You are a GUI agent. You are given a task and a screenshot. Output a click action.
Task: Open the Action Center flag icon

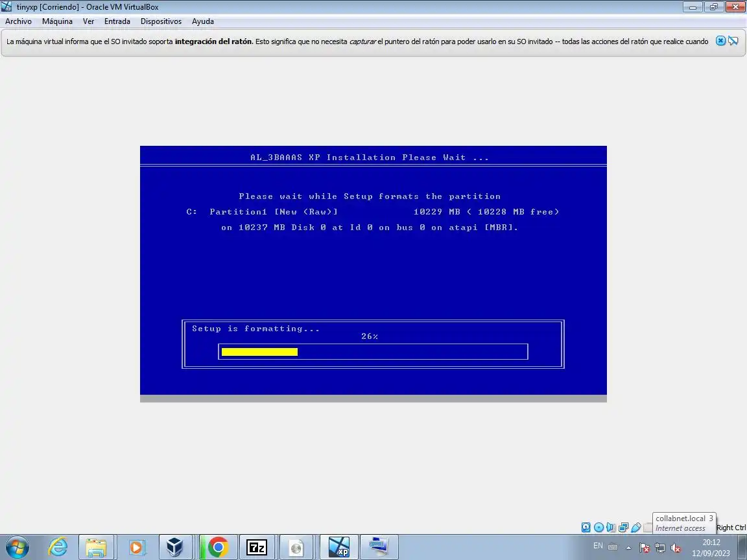644,548
